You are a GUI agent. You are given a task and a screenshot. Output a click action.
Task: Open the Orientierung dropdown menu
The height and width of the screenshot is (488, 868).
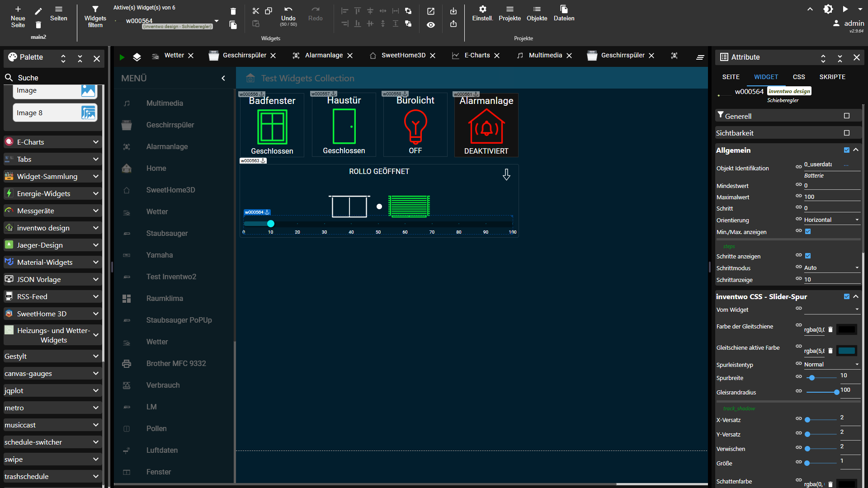point(830,220)
